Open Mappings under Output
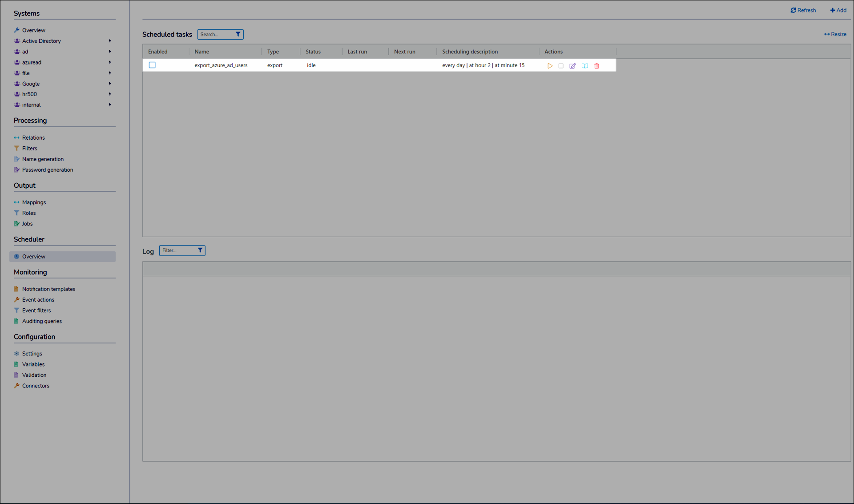Viewport: 854px width, 504px height. (34, 202)
